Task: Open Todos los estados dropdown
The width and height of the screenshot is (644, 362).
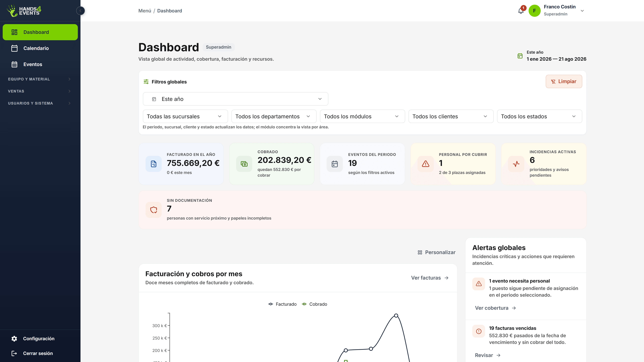Action: click(540, 116)
